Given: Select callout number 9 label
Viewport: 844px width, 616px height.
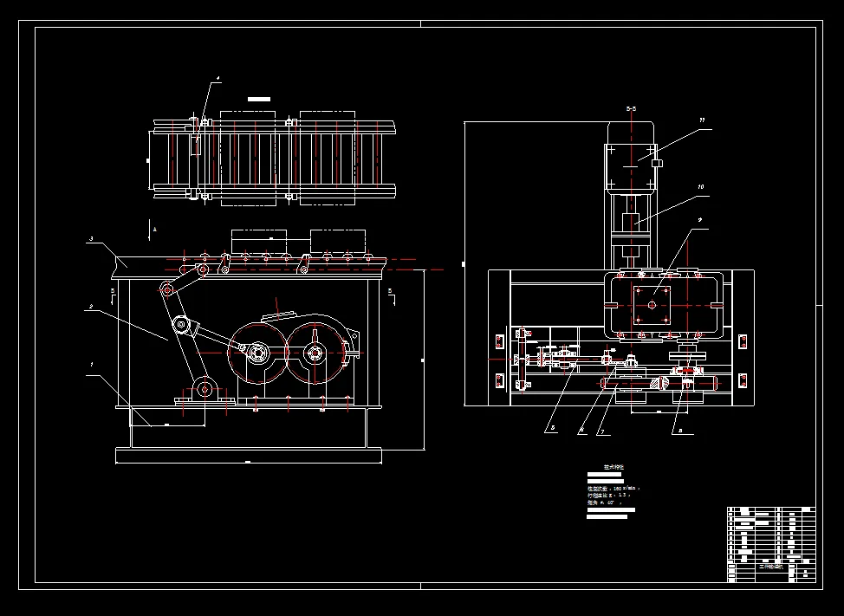Looking at the screenshot, I should [700, 220].
